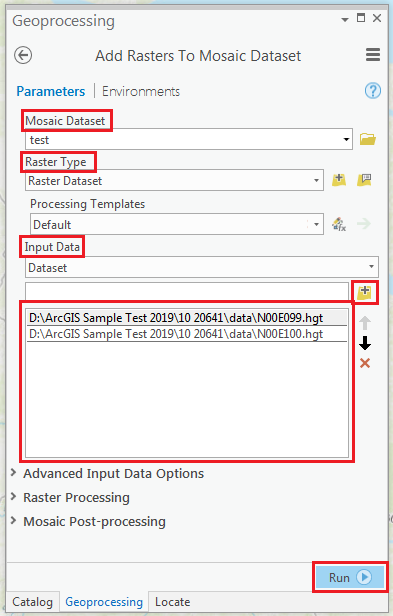Close the Geoprocessing pane
393x616 pixels.
point(377,18)
